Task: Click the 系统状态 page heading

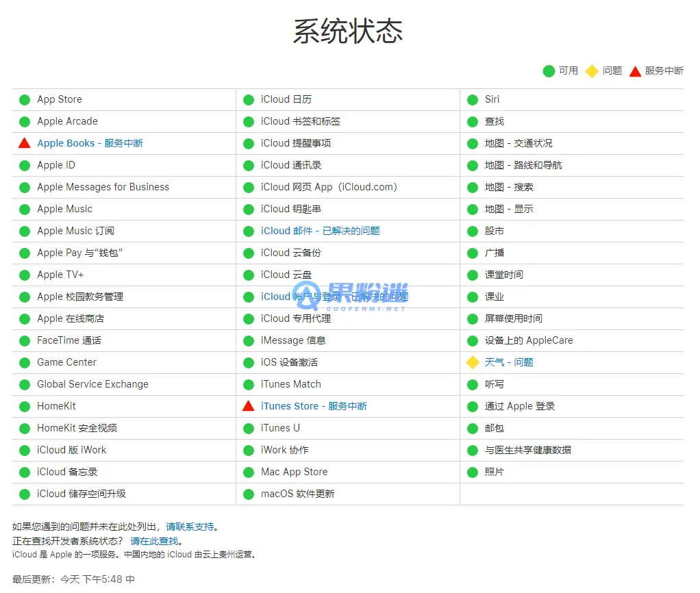Action: (348, 31)
